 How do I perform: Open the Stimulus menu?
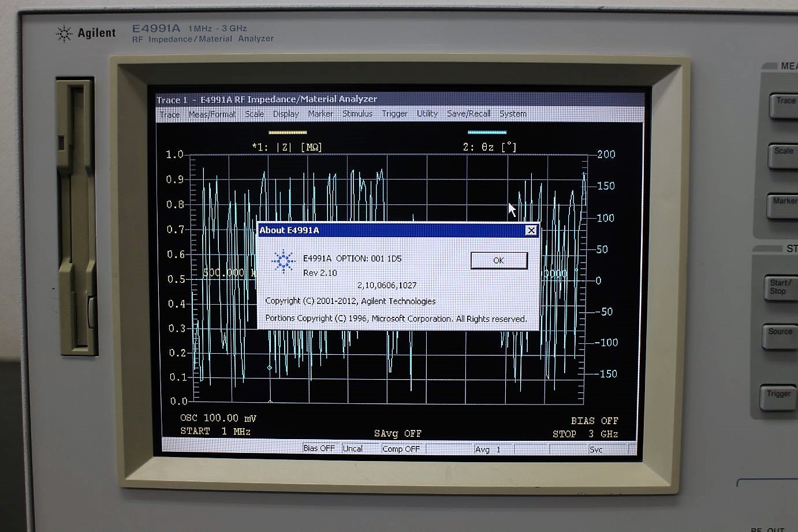(x=357, y=114)
